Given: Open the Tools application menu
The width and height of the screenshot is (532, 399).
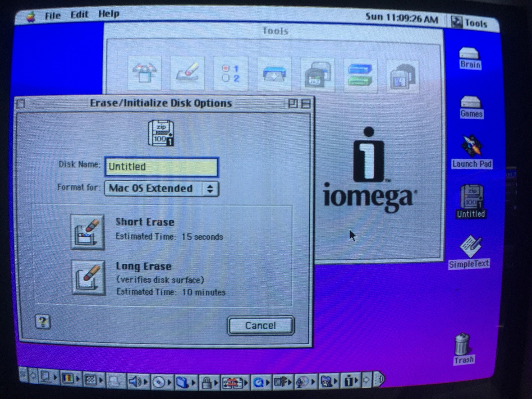Looking at the screenshot, I should 469,23.
